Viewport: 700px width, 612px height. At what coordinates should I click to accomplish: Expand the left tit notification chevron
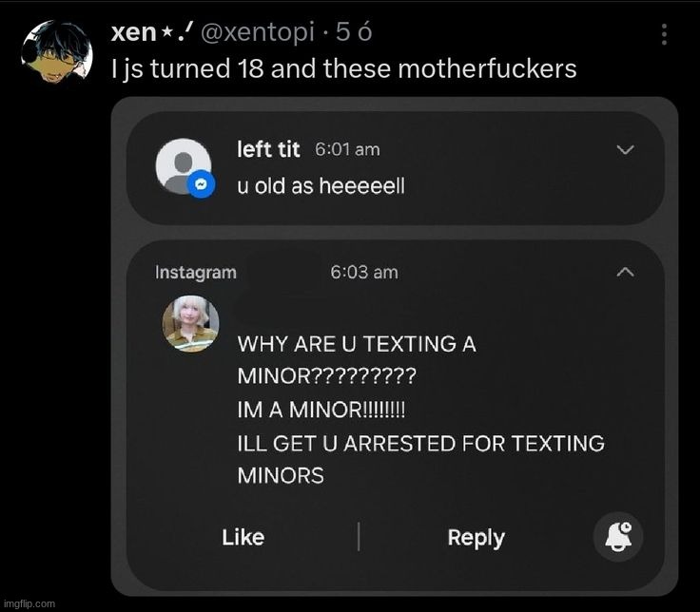[625, 149]
